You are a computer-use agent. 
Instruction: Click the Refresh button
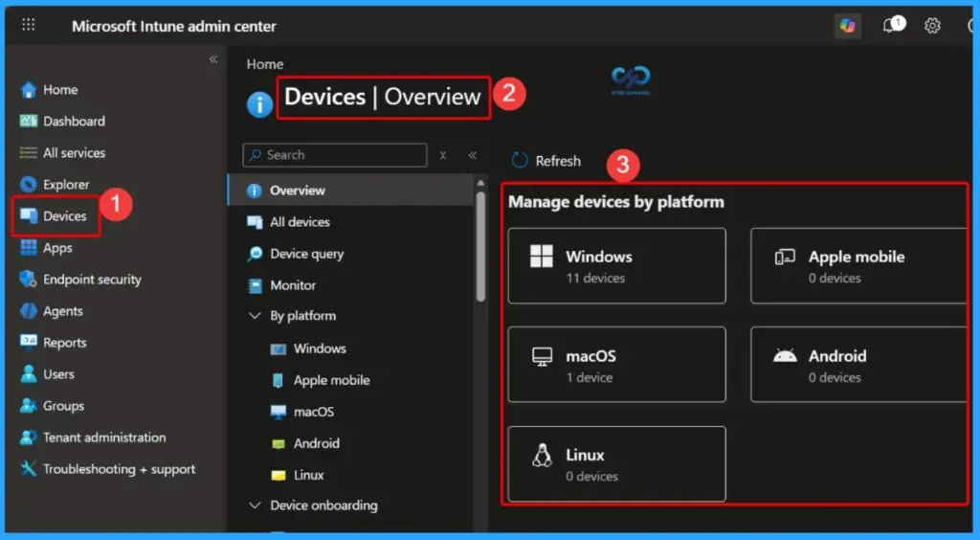546,161
